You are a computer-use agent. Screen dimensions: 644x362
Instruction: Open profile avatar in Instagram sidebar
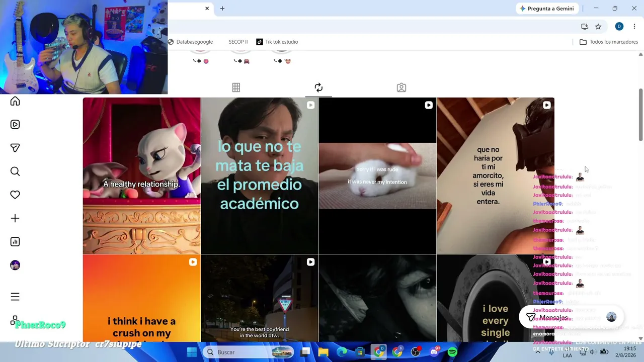(x=15, y=265)
